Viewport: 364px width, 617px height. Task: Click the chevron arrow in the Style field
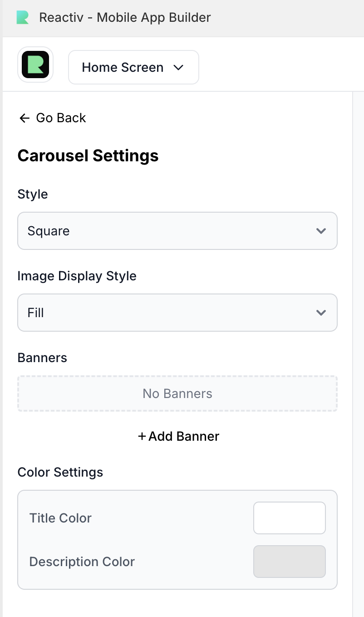pyautogui.click(x=321, y=231)
